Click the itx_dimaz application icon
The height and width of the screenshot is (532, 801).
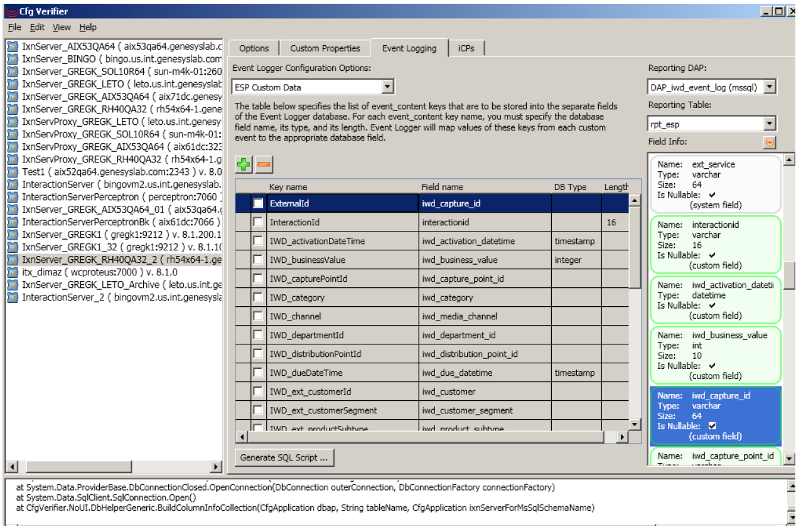click(x=13, y=272)
